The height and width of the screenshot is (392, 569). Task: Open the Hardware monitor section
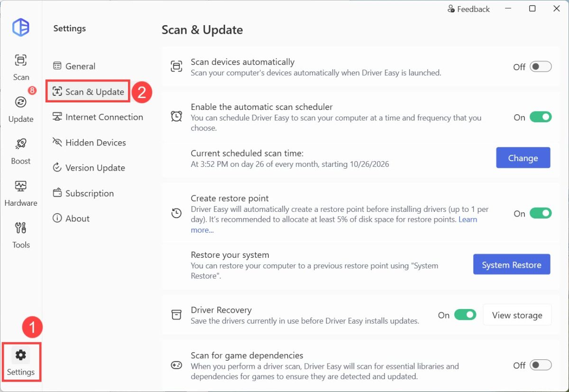pos(21,193)
